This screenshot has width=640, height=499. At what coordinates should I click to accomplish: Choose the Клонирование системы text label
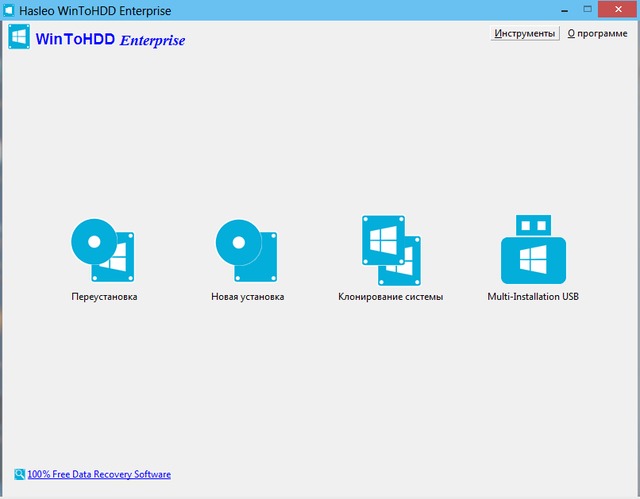click(390, 297)
